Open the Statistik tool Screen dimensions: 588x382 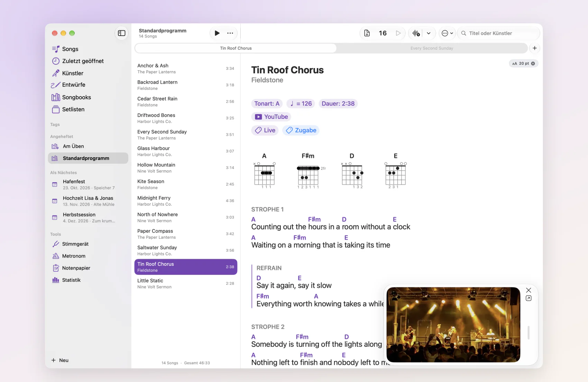tap(88, 280)
